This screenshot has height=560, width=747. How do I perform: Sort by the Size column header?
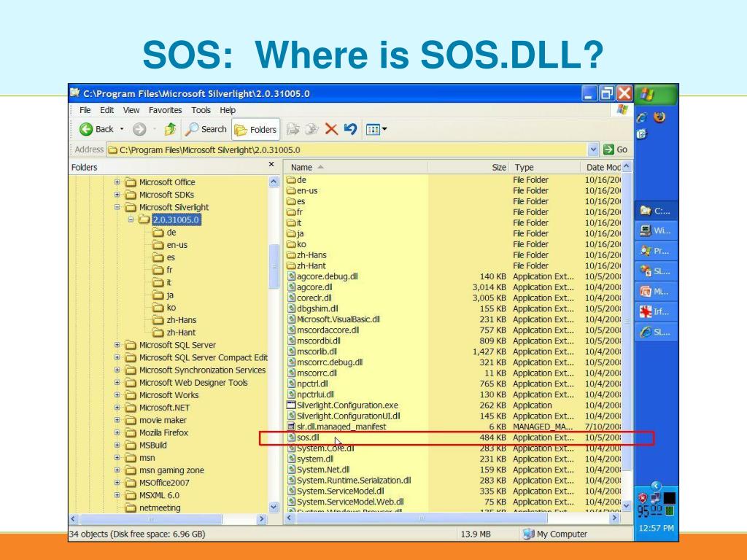click(468, 167)
